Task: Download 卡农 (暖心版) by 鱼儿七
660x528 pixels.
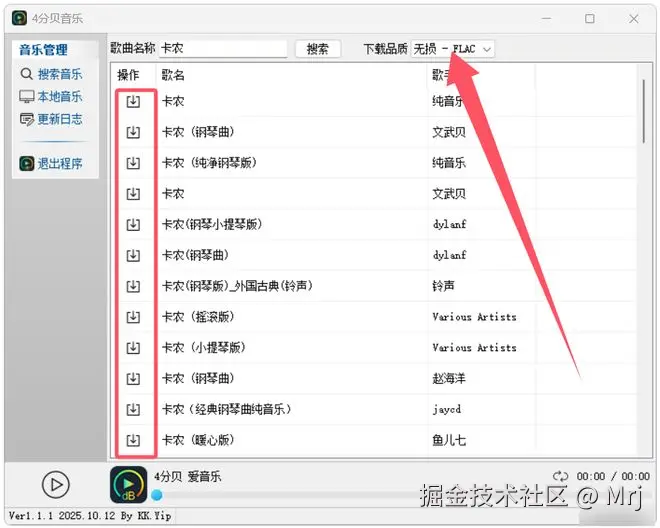Action: [133, 440]
